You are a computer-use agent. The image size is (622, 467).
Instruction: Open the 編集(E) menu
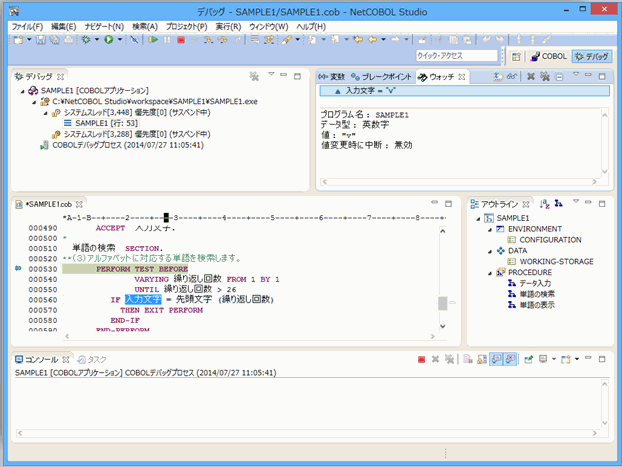(63, 27)
